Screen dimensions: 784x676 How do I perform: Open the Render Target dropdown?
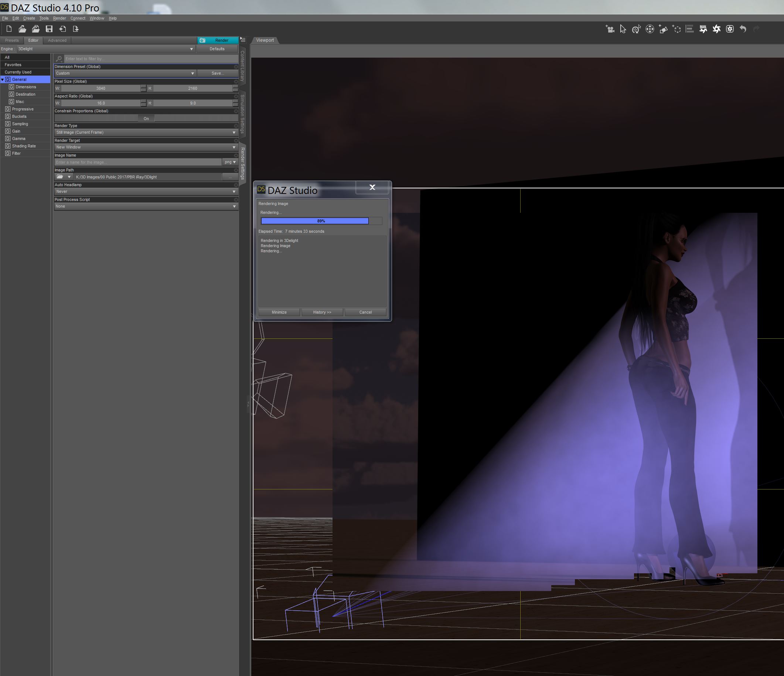146,147
